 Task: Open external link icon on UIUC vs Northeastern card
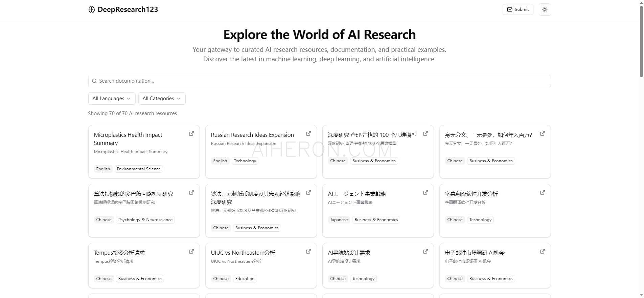tap(308, 251)
